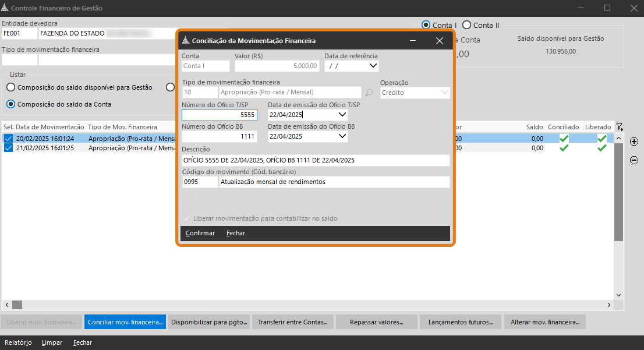
Task: Click Liberar mov. financeira disabled button
Action: 41,322
